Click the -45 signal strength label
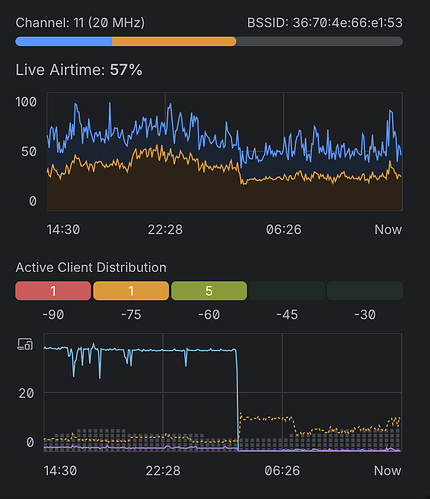Viewport: 430px width, 499px height. pyautogui.click(x=287, y=315)
